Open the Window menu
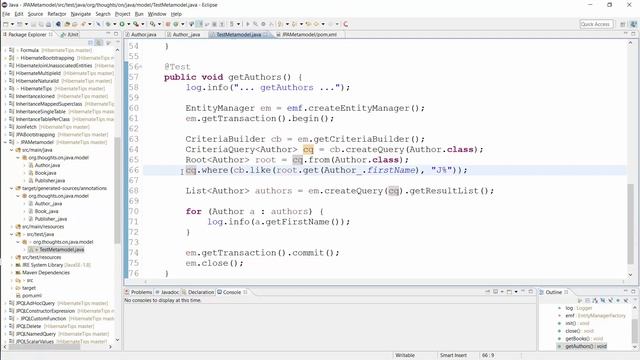The image size is (640, 360). tap(157, 14)
